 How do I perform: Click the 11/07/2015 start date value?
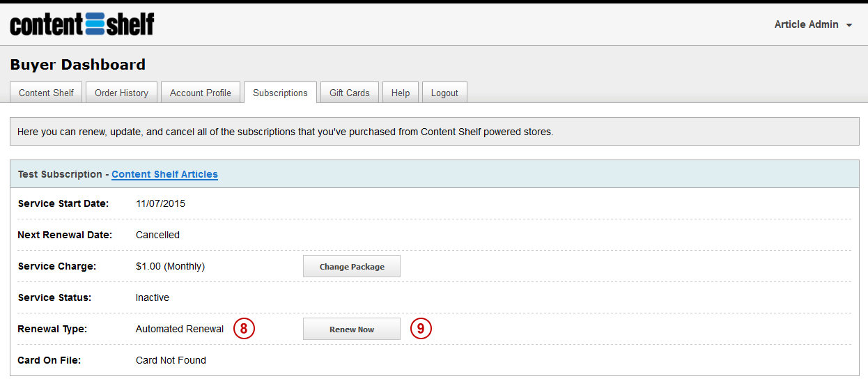tap(160, 203)
